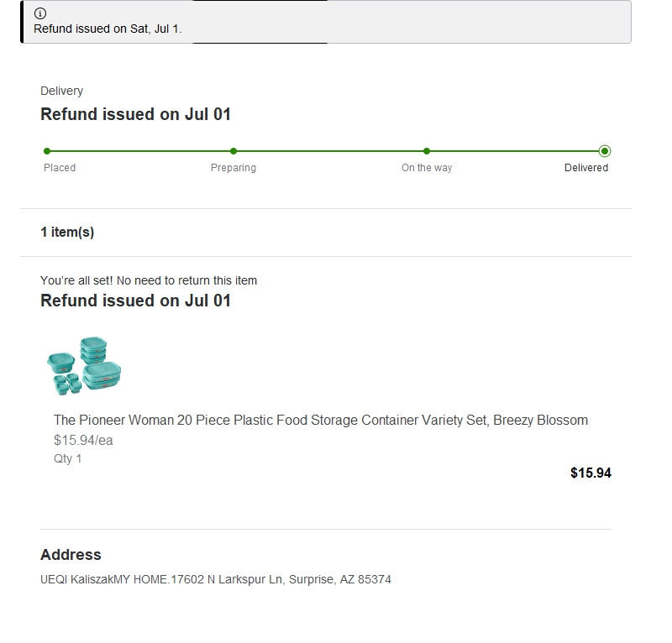Click the Qty 1 text
Screen dimensions: 672x643
point(68,458)
